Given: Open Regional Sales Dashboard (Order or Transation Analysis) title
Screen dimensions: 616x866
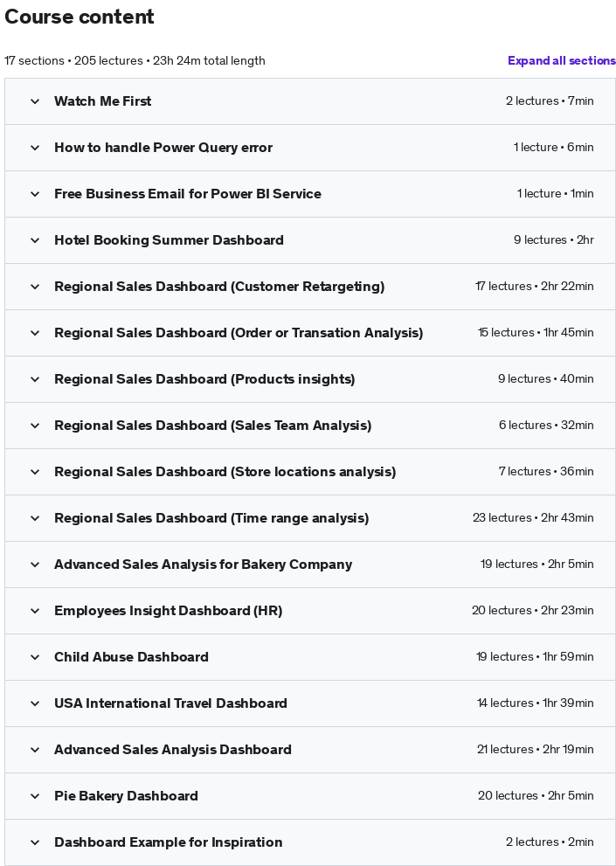Looking at the screenshot, I should (x=239, y=333).
